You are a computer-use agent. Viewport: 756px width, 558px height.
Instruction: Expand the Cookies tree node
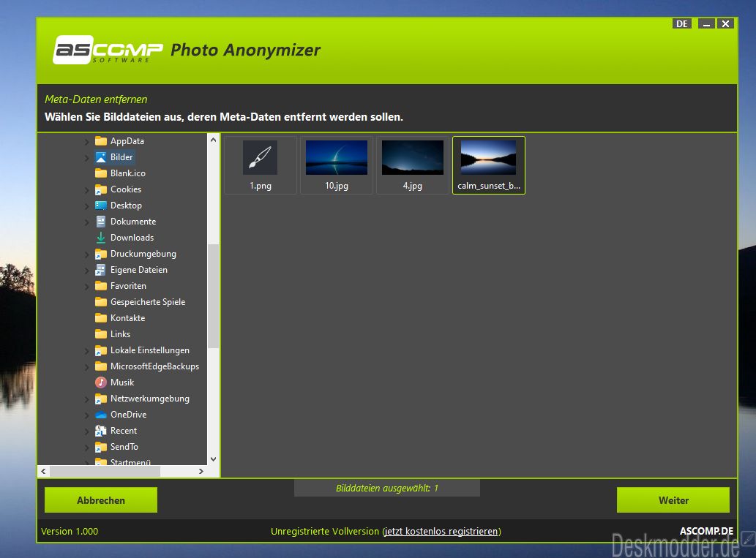(87, 190)
